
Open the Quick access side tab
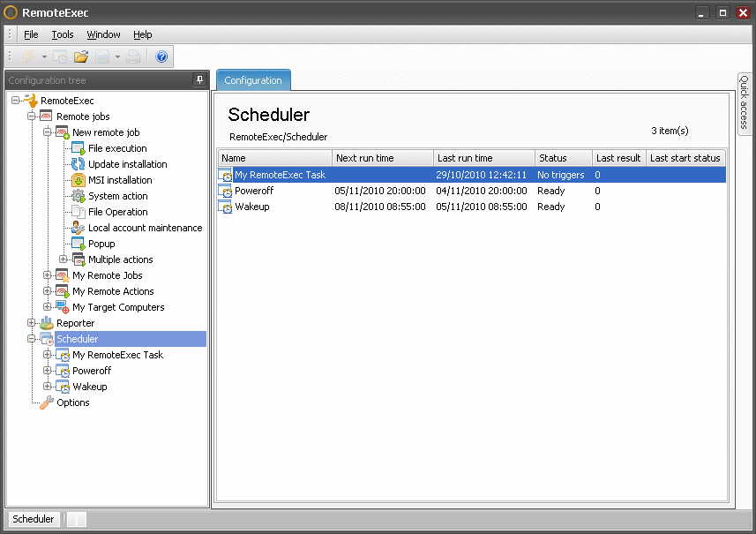coord(745,102)
